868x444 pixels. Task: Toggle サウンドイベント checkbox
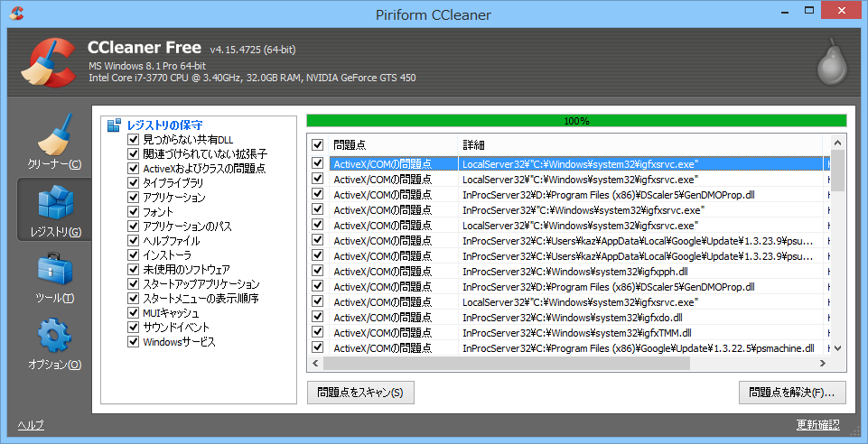point(133,328)
